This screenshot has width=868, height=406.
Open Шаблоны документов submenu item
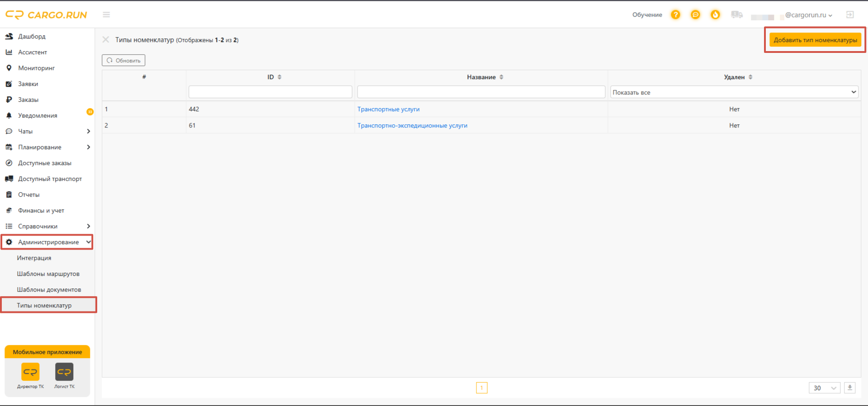[x=49, y=289]
